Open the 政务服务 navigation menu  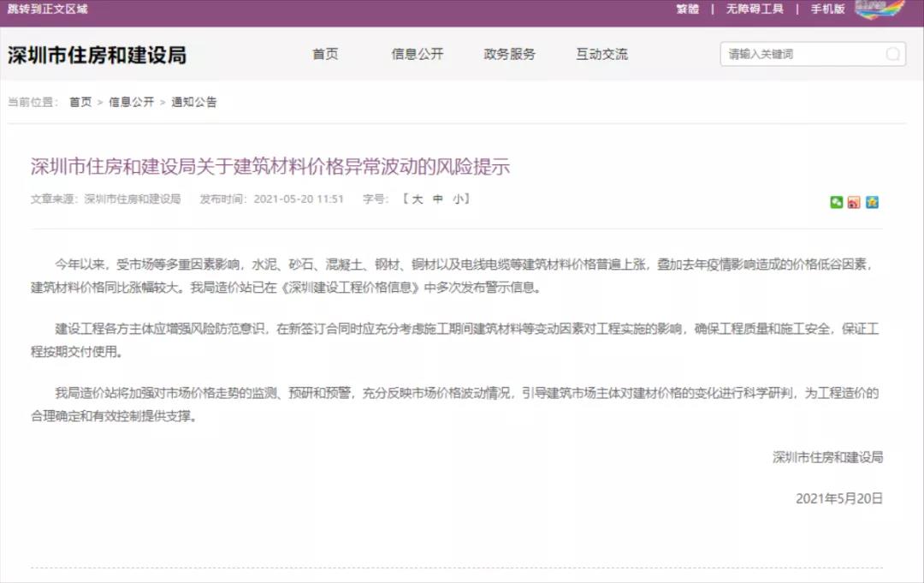coord(510,54)
